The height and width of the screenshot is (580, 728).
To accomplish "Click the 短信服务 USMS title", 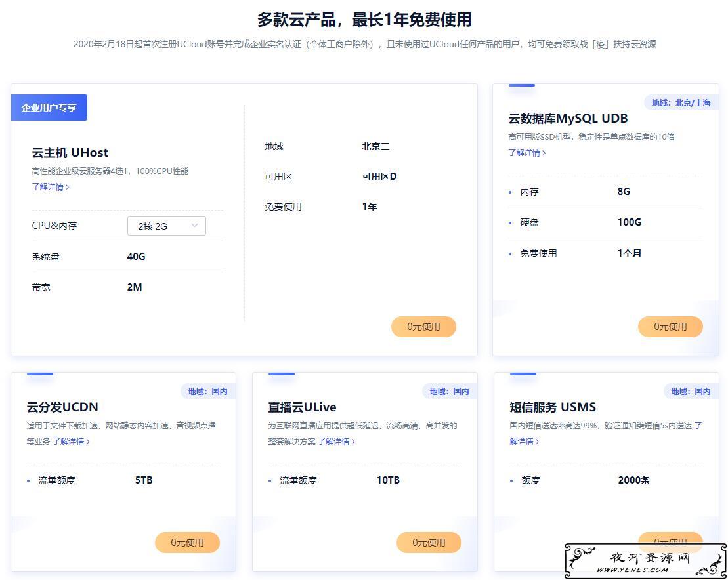I will pyautogui.click(x=553, y=407).
